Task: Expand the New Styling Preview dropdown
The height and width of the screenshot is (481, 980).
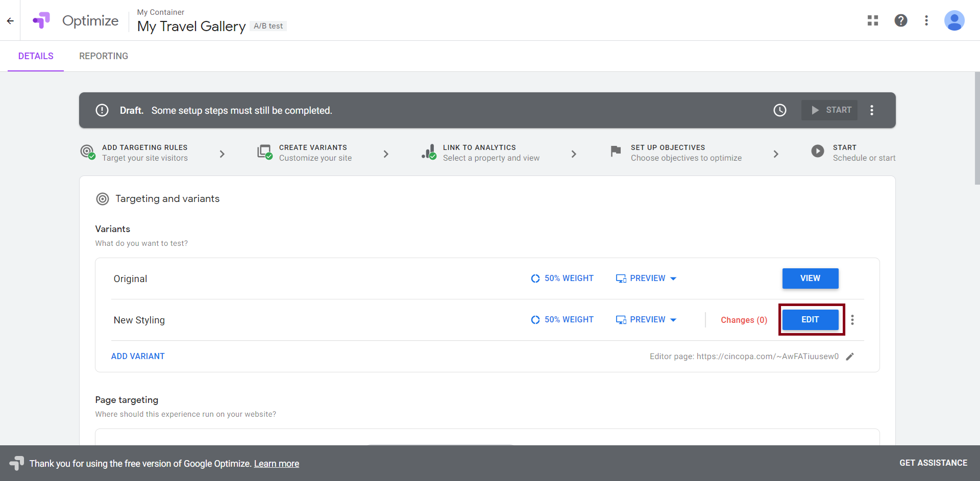Action: 673,320
